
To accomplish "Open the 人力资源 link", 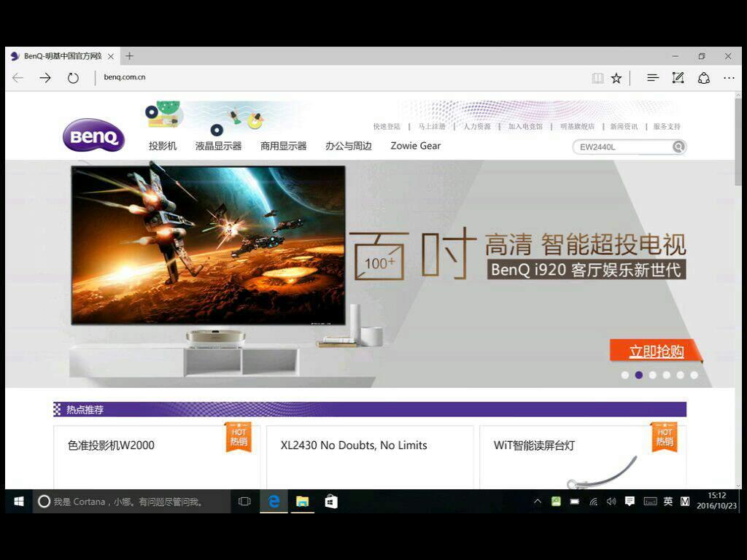I will click(477, 126).
